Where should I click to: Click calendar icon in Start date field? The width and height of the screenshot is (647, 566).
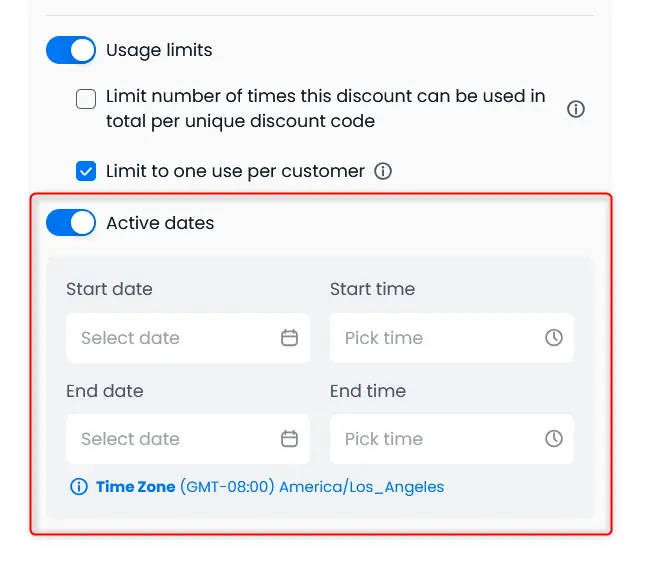[289, 338]
